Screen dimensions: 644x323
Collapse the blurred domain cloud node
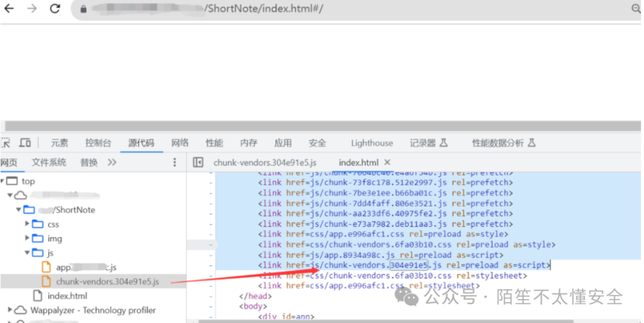[x=10, y=195]
